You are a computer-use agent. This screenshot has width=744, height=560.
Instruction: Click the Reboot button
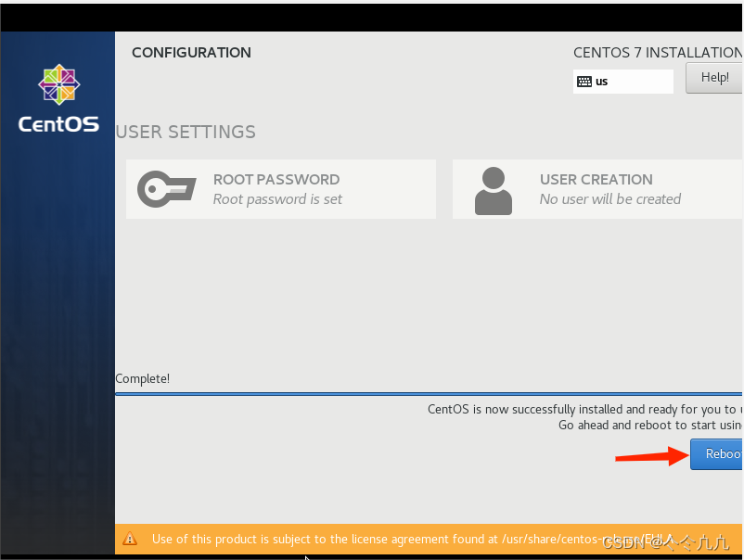(716, 453)
